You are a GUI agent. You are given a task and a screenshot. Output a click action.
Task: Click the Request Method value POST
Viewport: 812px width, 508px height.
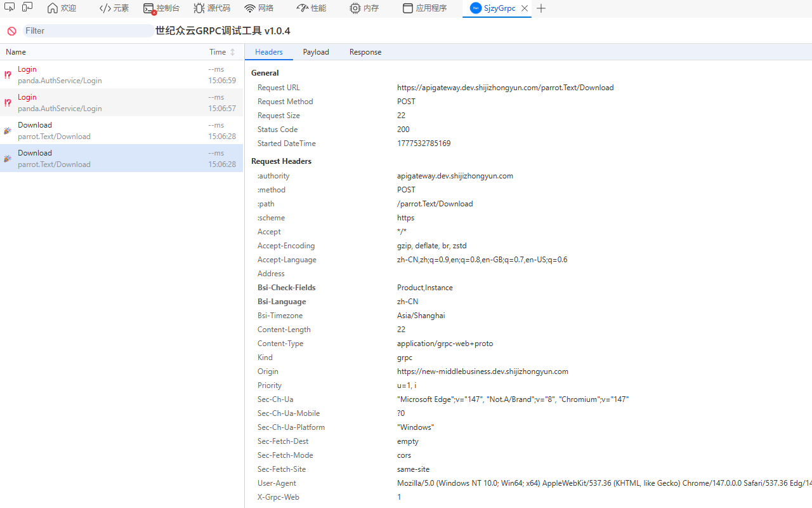point(406,102)
